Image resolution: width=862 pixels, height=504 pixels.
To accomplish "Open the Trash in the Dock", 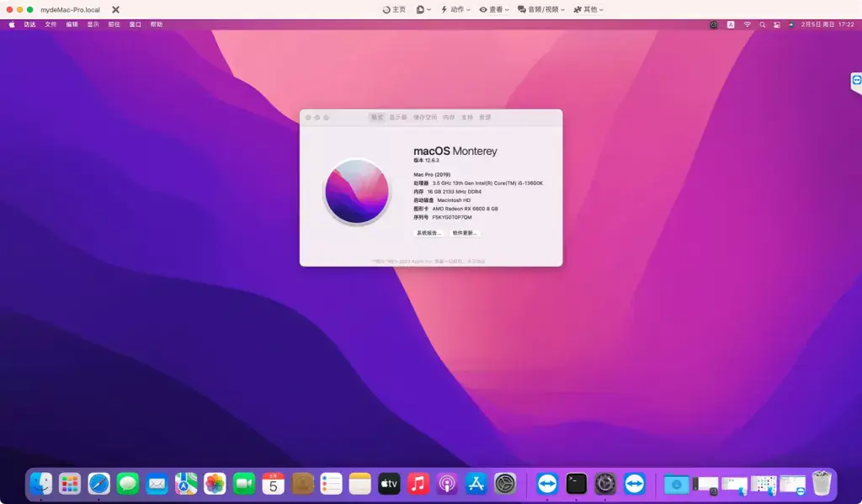I will pos(822,484).
